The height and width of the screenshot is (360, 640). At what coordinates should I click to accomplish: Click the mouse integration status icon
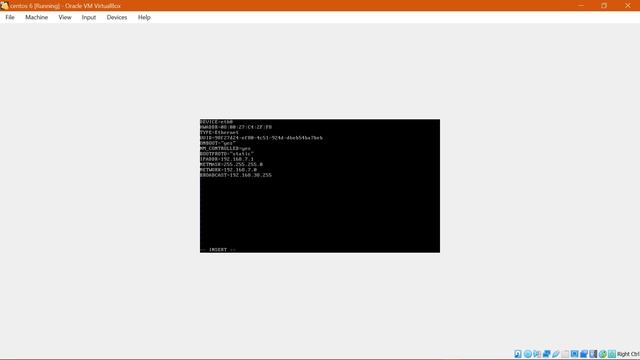(x=603, y=354)
